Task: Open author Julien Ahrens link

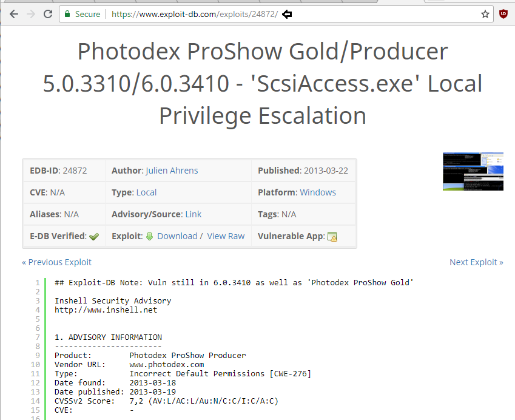Action: click(x=172, y=171)
